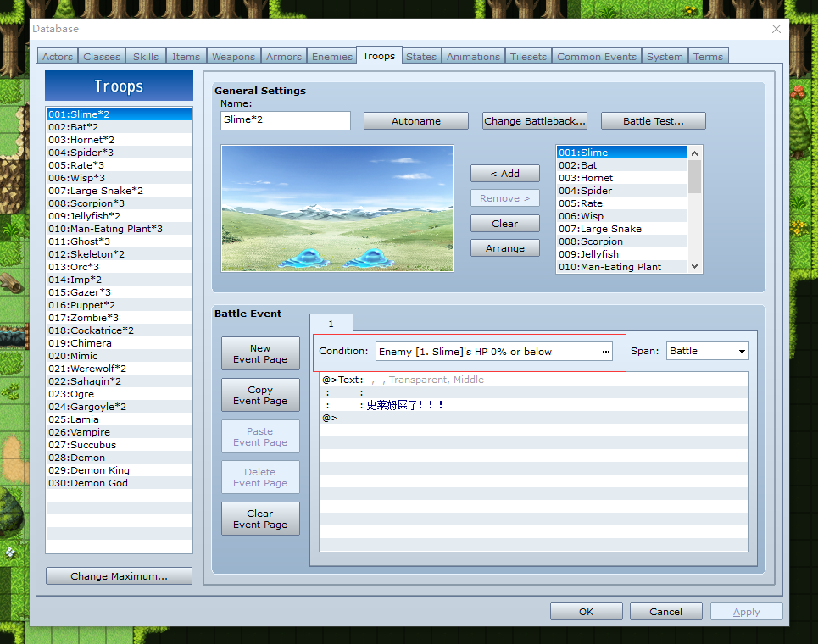
Task: Open Change Maximum dialog
Action: (x=119, y=576)
